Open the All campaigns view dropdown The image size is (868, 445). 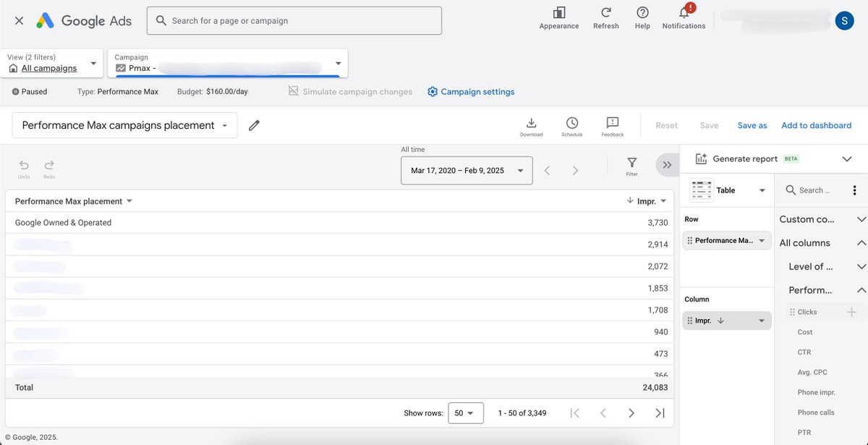(x=51, y=63)
